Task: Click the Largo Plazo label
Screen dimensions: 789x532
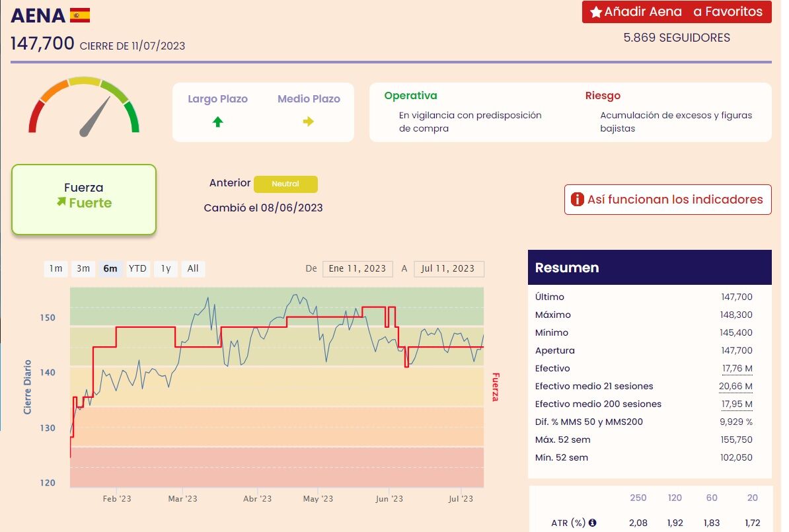Action: coord(218,99)
